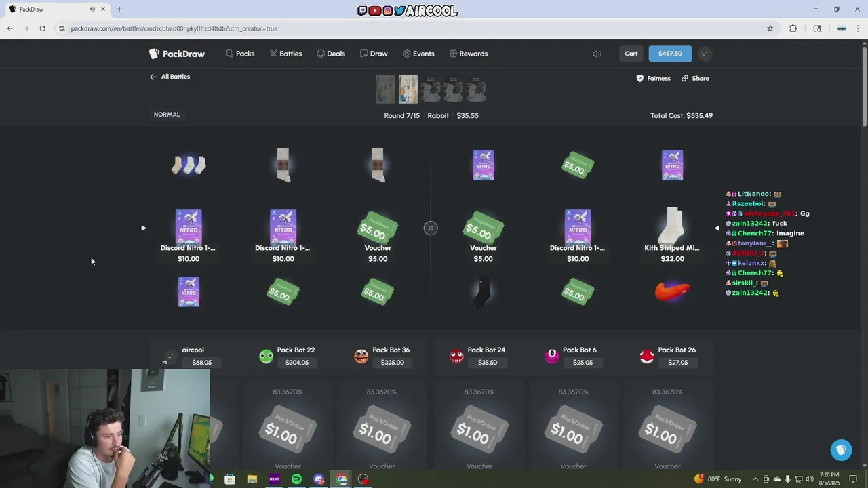Image resolution: width=868 pixels, height=488 pixels.
Task: Open browser extensions puzzle icon
Action: coord(793,28)
